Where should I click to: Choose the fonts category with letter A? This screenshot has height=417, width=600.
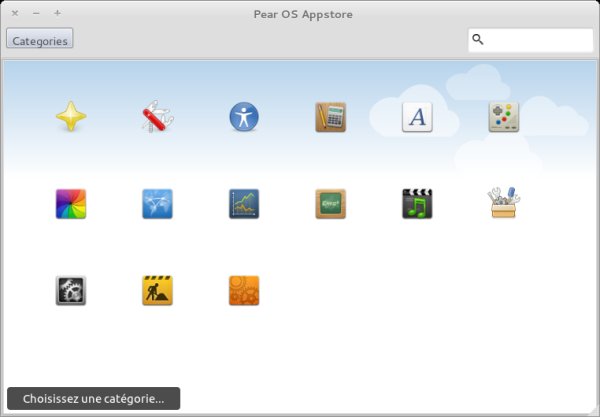pos(417,117)
